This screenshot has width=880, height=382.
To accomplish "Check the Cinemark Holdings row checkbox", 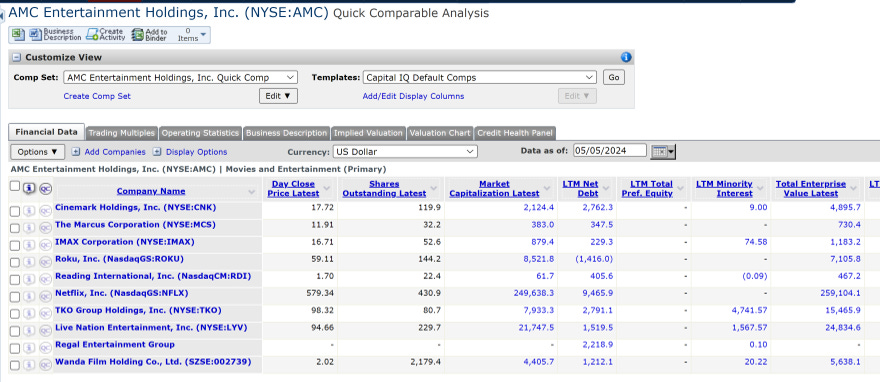I will click(15, 211).
